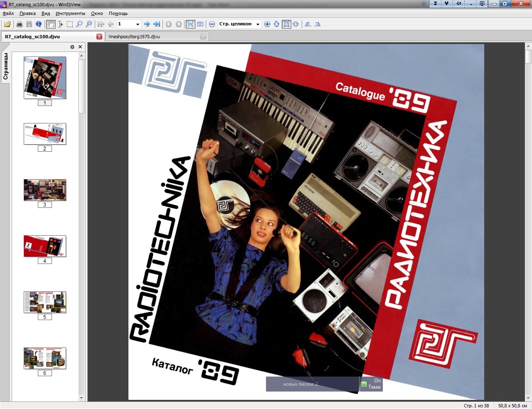This screenshot has height=409, width=532.
Task: Click the zoom in plus icon
Action: click(x=267, y=24)
